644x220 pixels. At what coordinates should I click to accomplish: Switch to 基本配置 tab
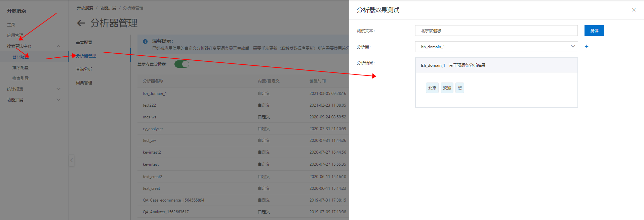point(84,43)
